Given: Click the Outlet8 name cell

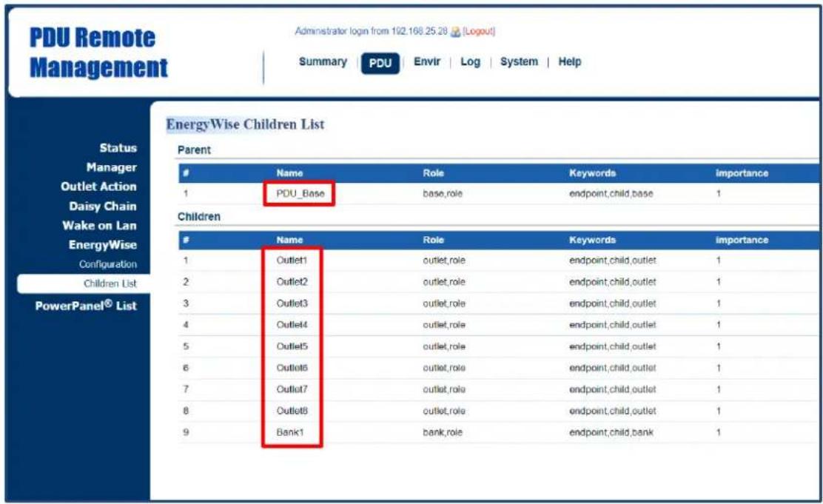Looking at the screenshot, I should pyautogui.click(x=292, y=411).
